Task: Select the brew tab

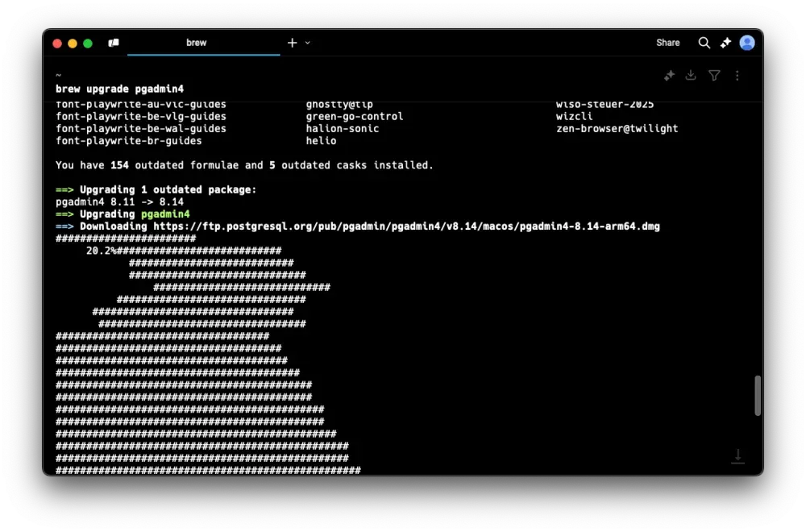Action: click(204, 43)
